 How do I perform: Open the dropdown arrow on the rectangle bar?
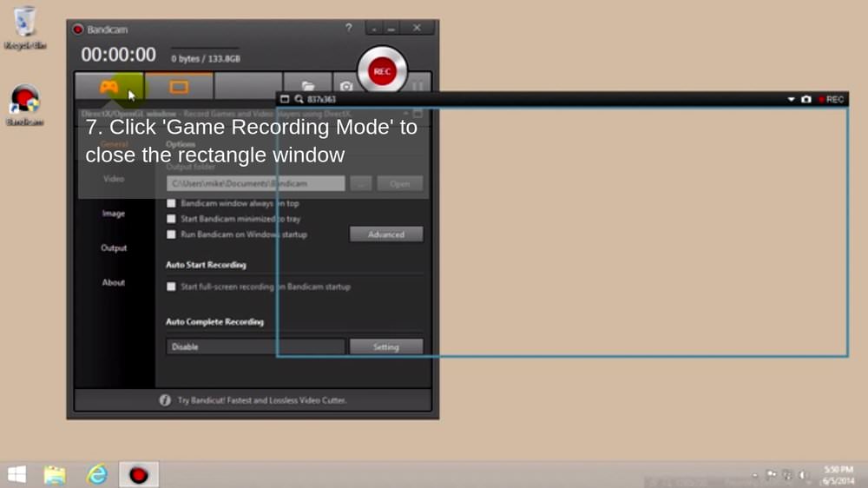pos(791,99)
